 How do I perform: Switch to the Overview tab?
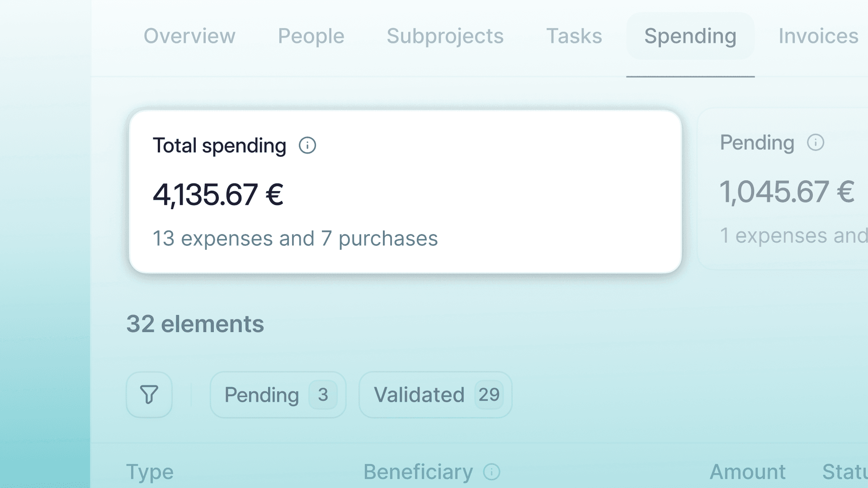click(x=189, y=36)
